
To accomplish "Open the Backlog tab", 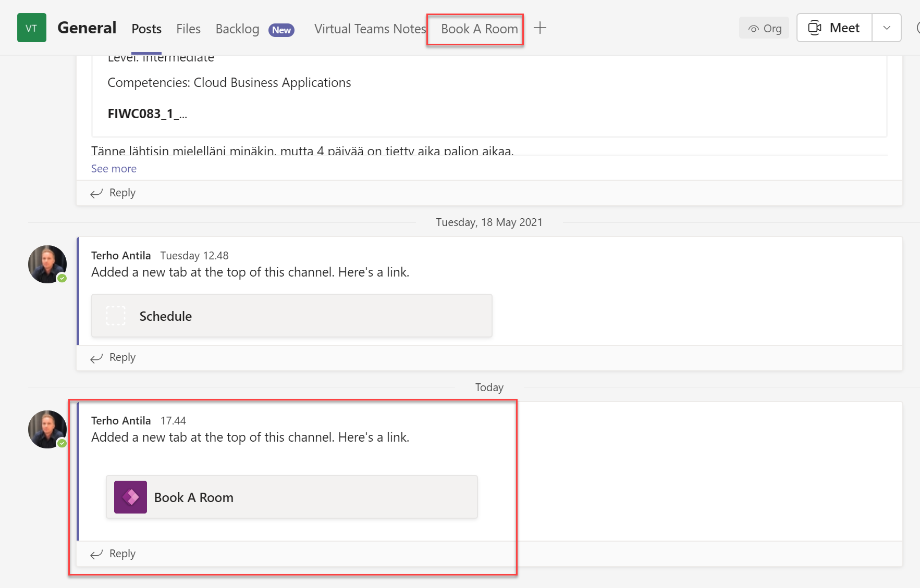I will coord(237,29).
